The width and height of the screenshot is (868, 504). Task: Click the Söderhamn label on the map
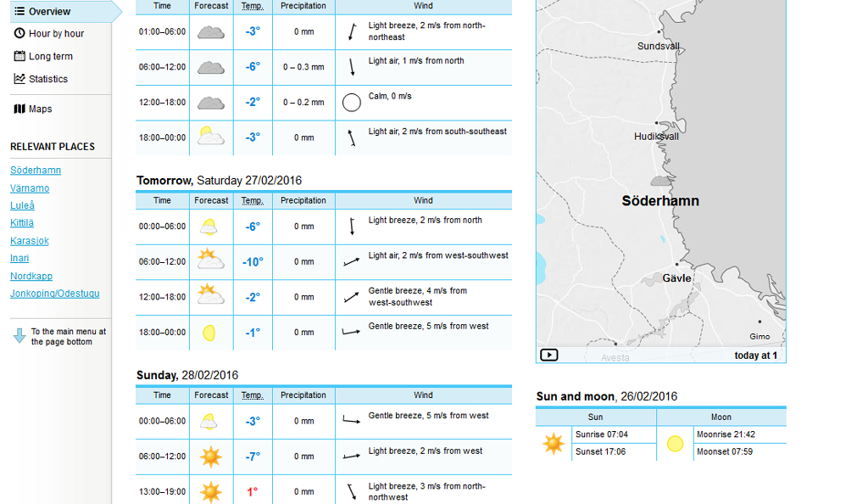[x=660, y=200]
